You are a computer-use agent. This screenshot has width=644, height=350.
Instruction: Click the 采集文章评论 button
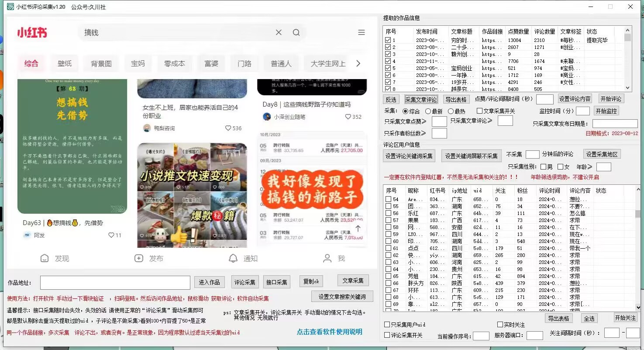tap(421, 99)
